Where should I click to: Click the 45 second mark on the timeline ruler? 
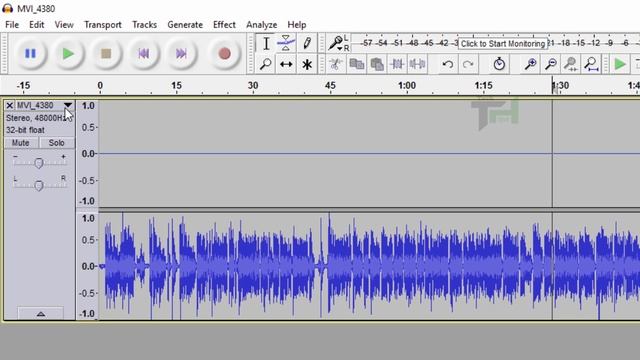tap(330, 86)
